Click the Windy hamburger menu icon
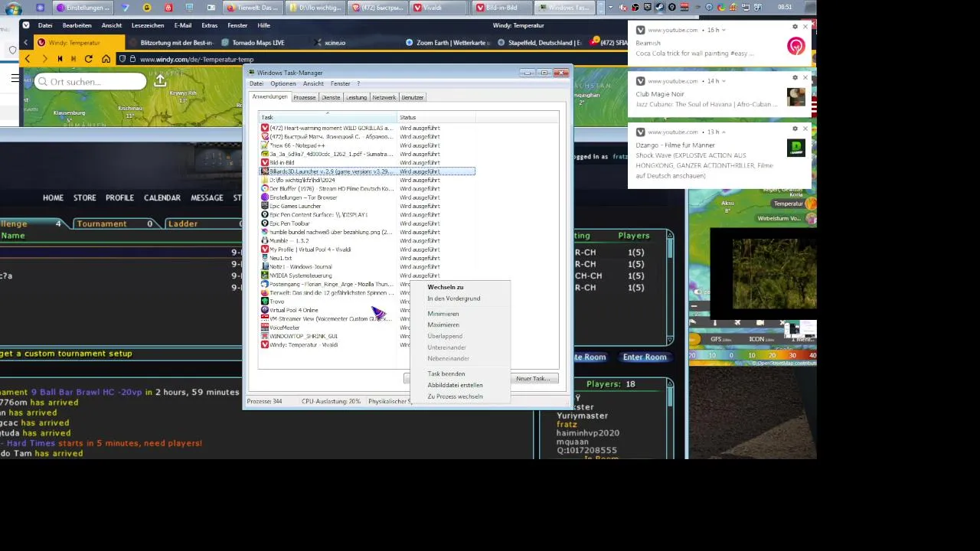 pyautogui.click(x=15, y=78)
